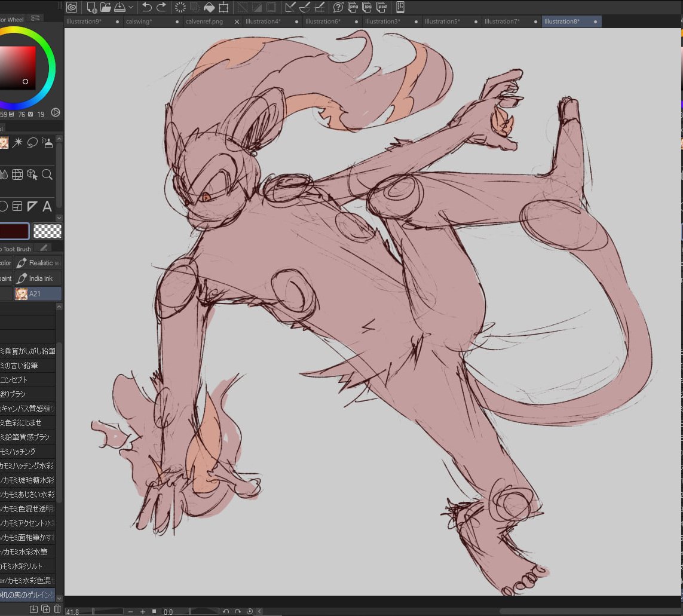This screenshot has width=683, height=616.
Task: Close the calvenref.png tab
Action: coord(237,22)
